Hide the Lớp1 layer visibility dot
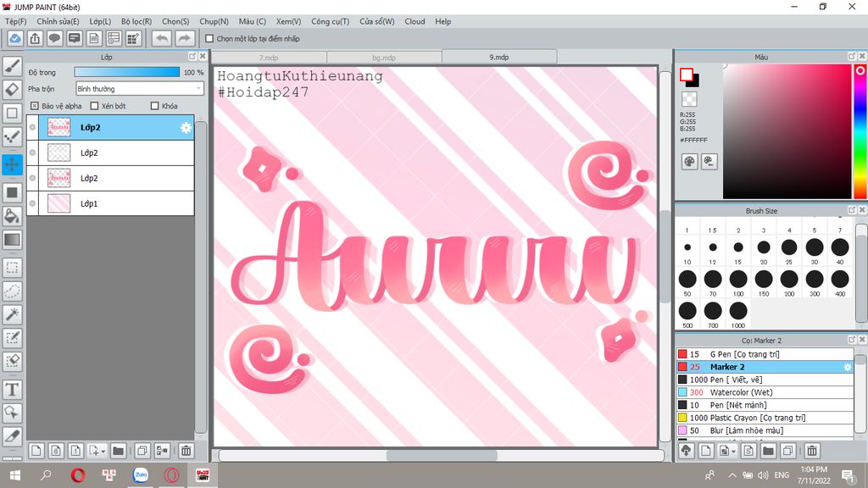Viewport: 868px width, 488px height. [x=33, y=203]
